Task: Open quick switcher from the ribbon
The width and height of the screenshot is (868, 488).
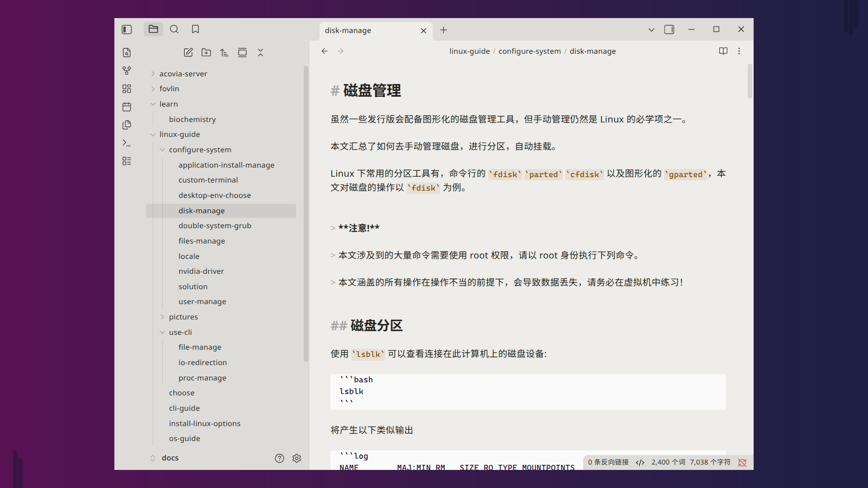Action: click(127, 52)
